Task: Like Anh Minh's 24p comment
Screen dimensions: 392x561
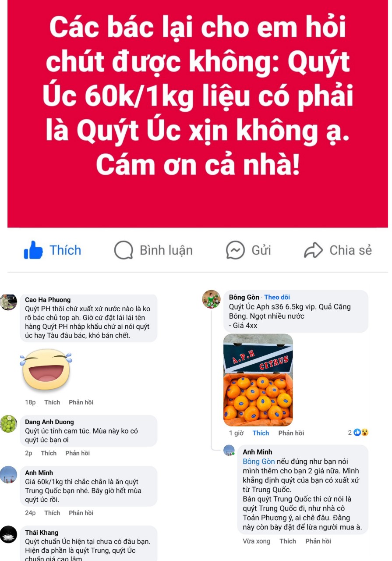Action: (x=52, y=513)
